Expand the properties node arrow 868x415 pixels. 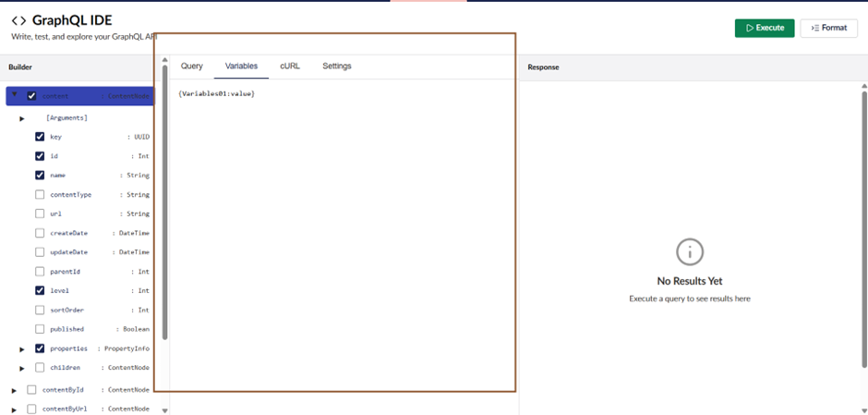pyautogui.click(x=22, y=349)
